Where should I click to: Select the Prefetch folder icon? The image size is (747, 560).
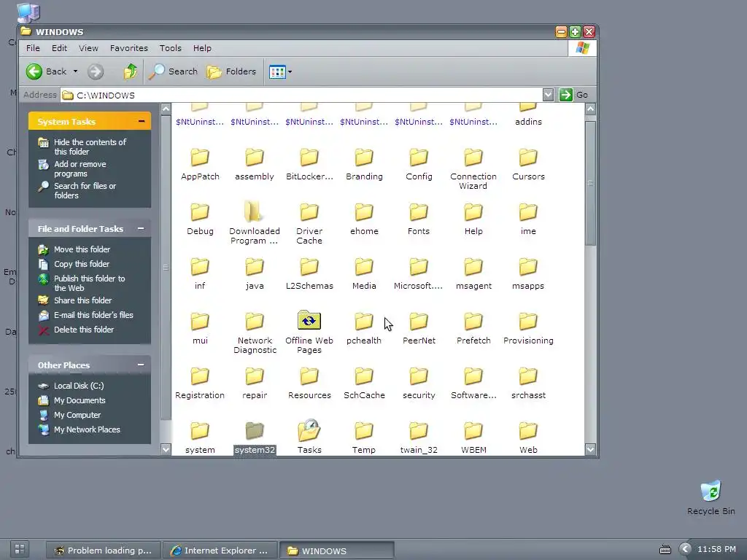pyautogui.click(x=473, y=322)
